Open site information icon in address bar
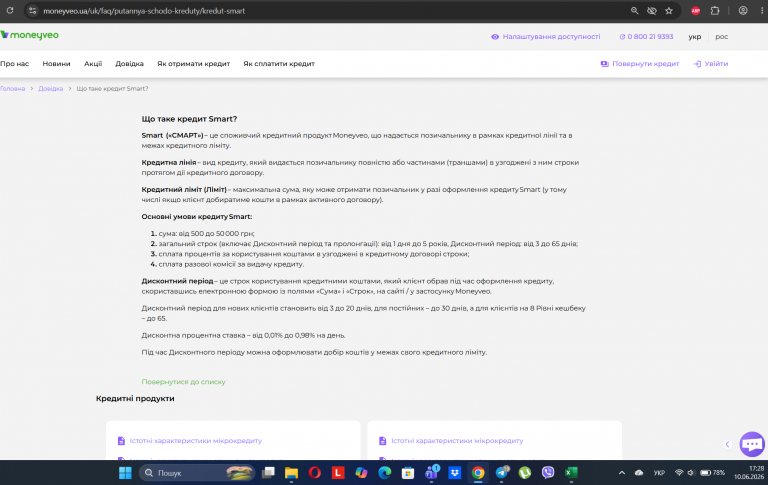 32,11
